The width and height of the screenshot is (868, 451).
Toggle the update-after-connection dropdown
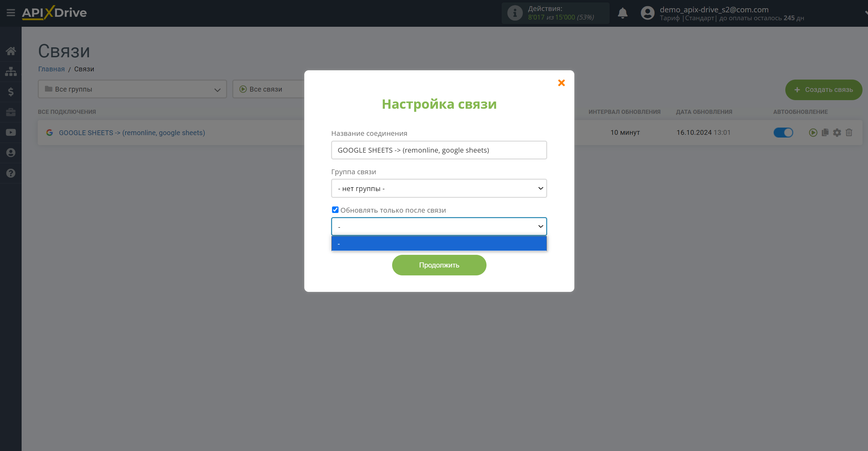439,226
